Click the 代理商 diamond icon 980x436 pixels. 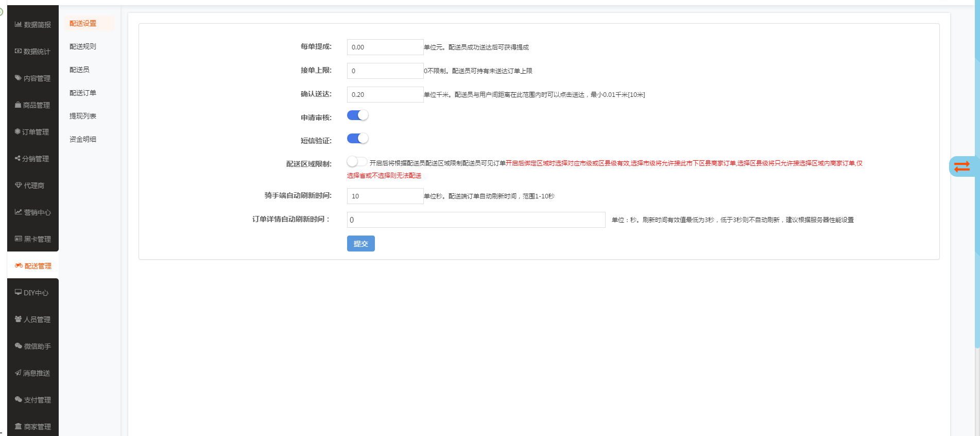tap(18, 185)
